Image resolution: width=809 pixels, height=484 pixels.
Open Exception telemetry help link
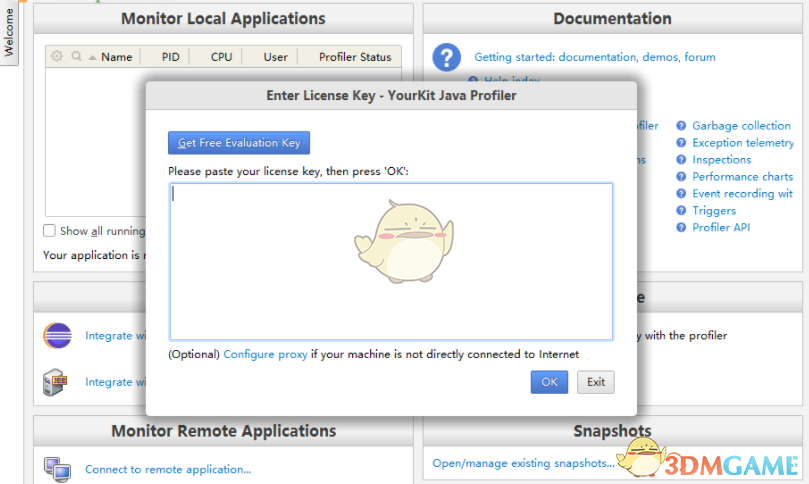(x=743, y=143)
